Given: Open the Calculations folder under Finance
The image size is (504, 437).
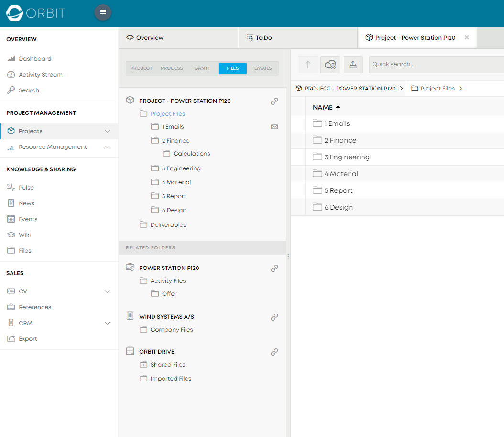Looking at the screenshot, I should (191, 153).
